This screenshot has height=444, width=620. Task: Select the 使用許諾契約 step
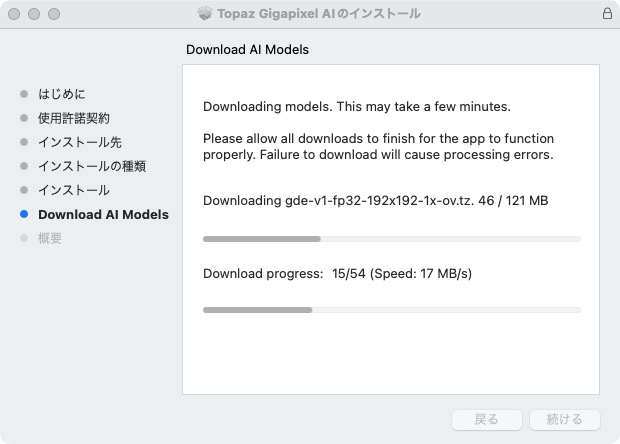pos(74,118)
